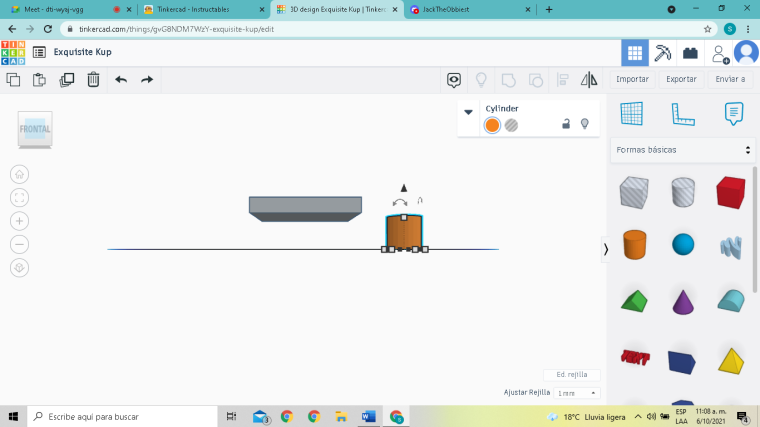Select the Workplane tool
The image size is (760, 427).
pyautogui.click(x=632, y=114)
